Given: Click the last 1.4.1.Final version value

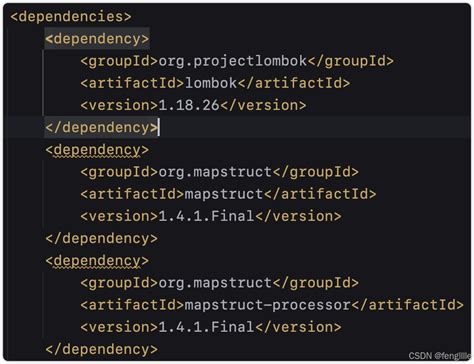Looking at the screenshot, I should [206, 327].
